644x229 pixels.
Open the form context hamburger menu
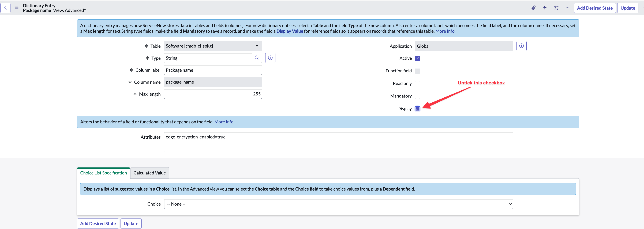click(x=17, y=8)
